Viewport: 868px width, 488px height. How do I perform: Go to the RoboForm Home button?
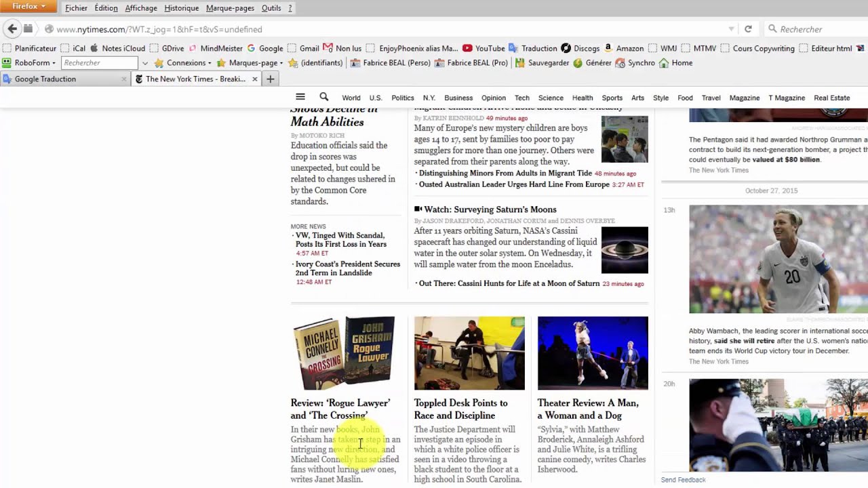coord(676,62)
